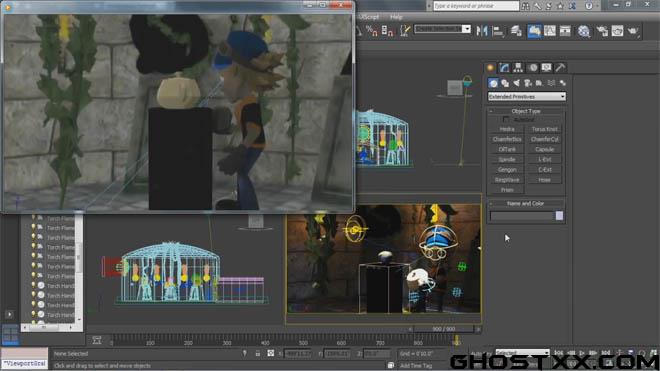660x371 pixels.
Task: Collapse the Object Type rollout
Action: [x=526, y=111]
